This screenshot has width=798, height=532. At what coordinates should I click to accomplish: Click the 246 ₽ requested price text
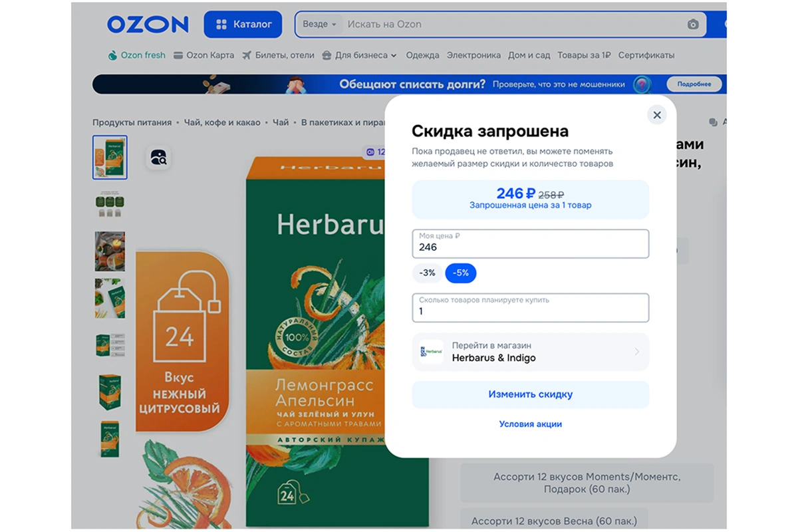coord(516,194)
